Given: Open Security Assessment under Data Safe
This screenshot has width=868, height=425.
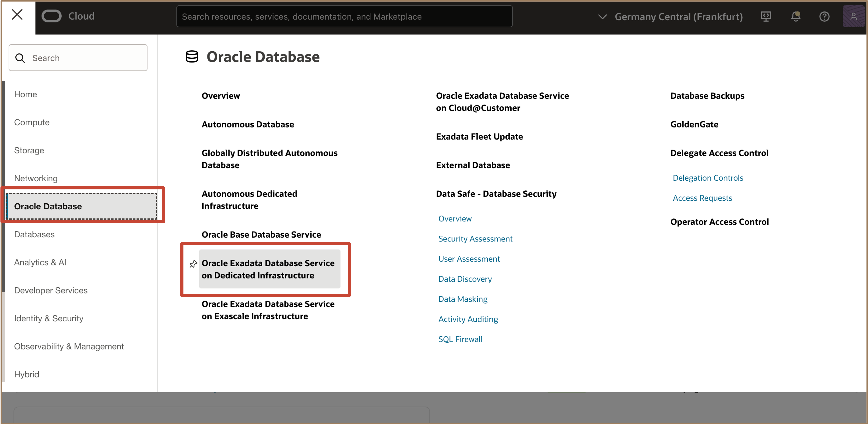Looking at the screenshot, I should 475,239.
